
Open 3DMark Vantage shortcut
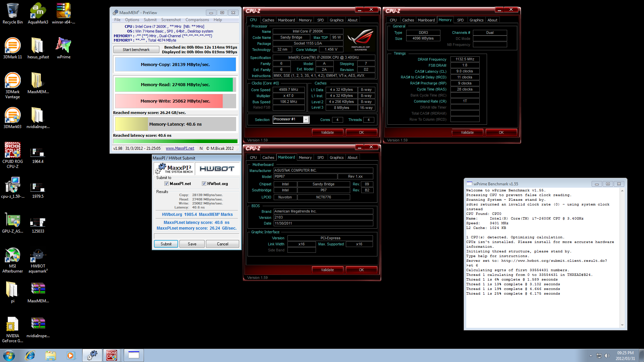[12, 85]
